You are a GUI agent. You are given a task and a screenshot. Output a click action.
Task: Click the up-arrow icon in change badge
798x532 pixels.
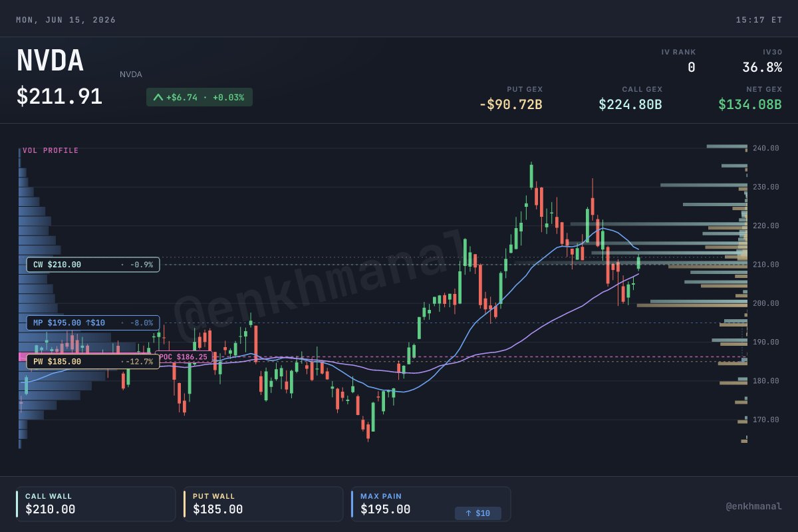point(158,97)
